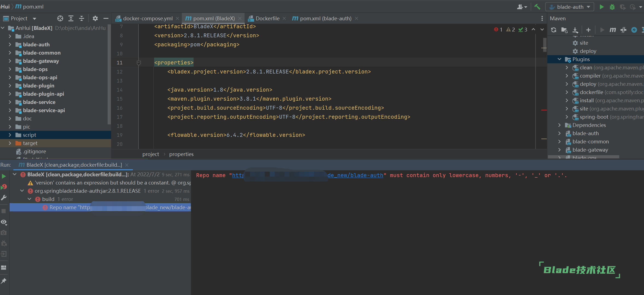Open the blade-auth run configuration dropdown
The height and width of the screenshot is (295, 644).
coord(570,7)
